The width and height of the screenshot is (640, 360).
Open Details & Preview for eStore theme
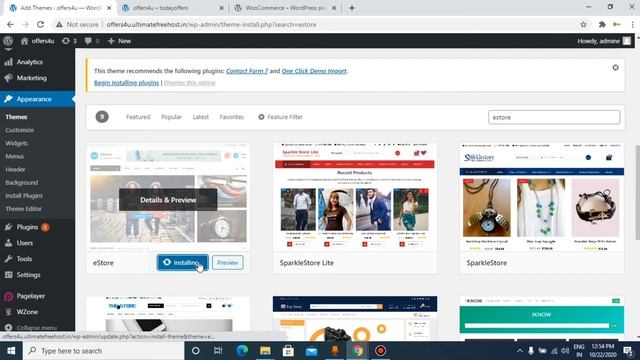[168, 200]
